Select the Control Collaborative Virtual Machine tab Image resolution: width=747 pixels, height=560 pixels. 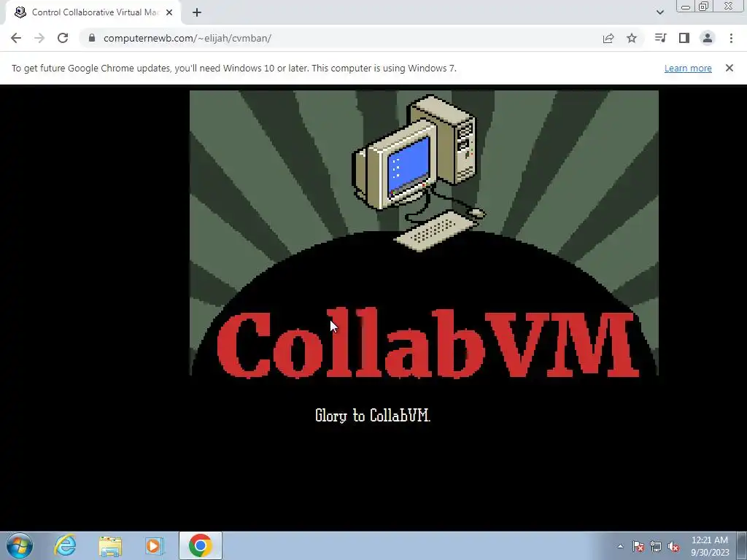click(93, 12)
